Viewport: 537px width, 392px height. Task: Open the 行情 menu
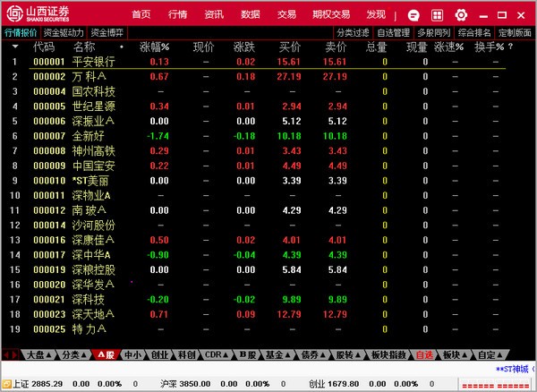point(178,14)
